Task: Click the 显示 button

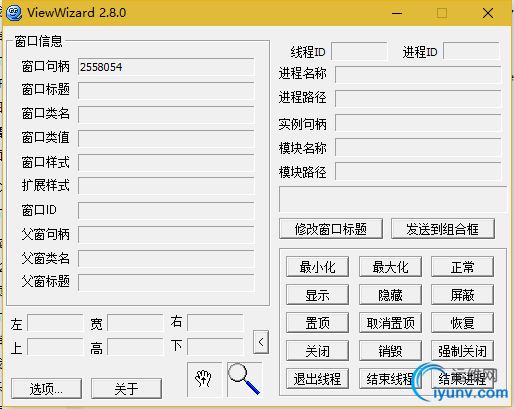Action: point(317,295)
